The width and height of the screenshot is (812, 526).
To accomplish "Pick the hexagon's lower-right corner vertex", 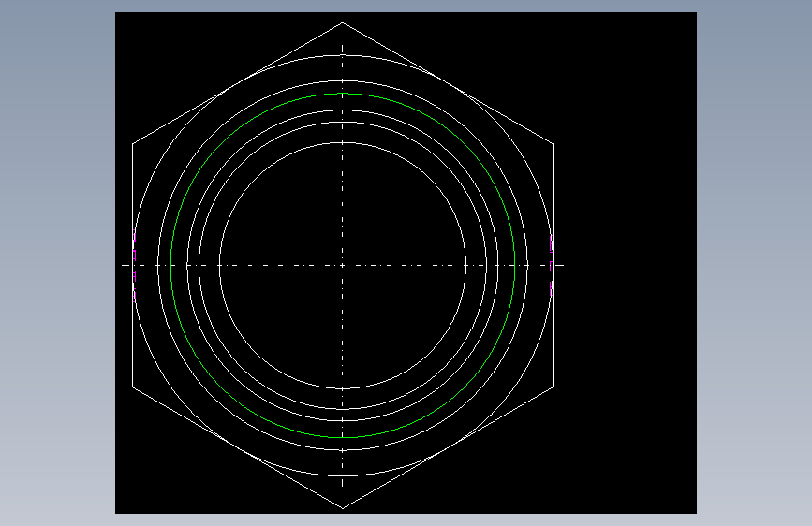I will [554, 387].
